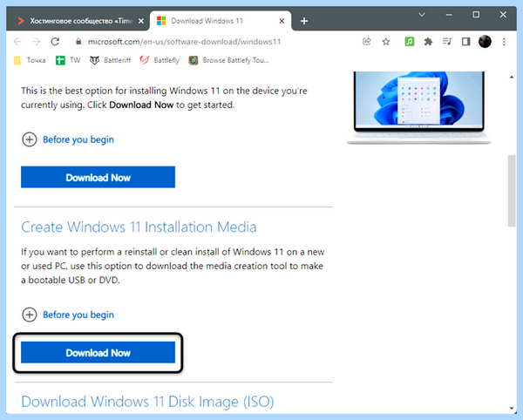
Task: Select the Download Windows 11 tab
Action: click(221, 21)
